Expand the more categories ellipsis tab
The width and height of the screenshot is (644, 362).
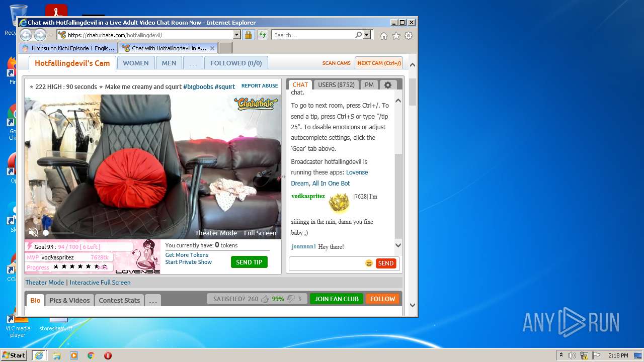point(193,63)
